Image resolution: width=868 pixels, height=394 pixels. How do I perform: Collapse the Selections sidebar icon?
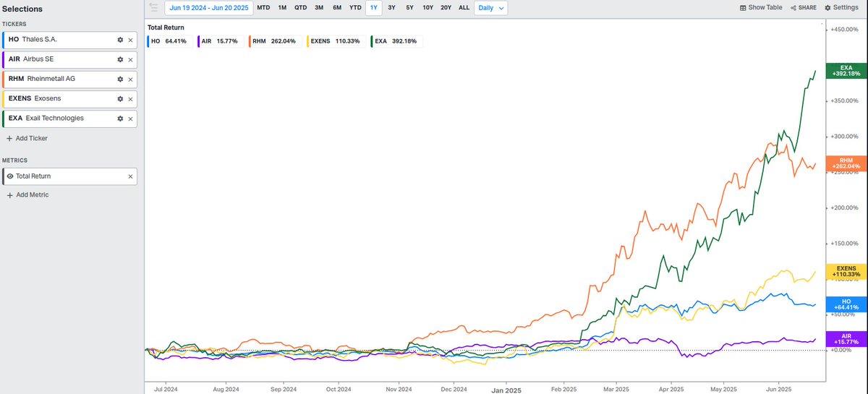pos(153,8)
